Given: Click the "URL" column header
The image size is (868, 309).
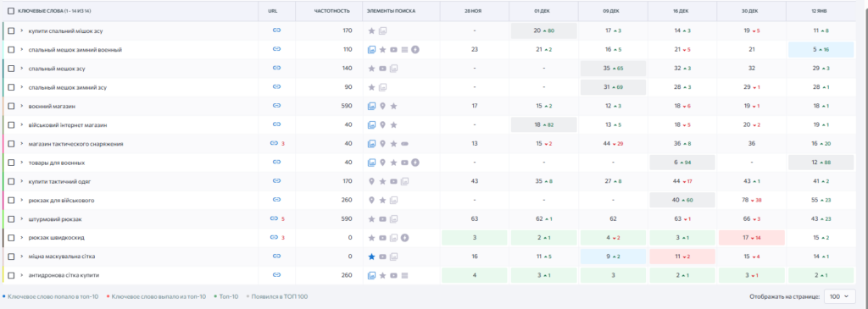Looking at the screenshot, I should (272, 11).
